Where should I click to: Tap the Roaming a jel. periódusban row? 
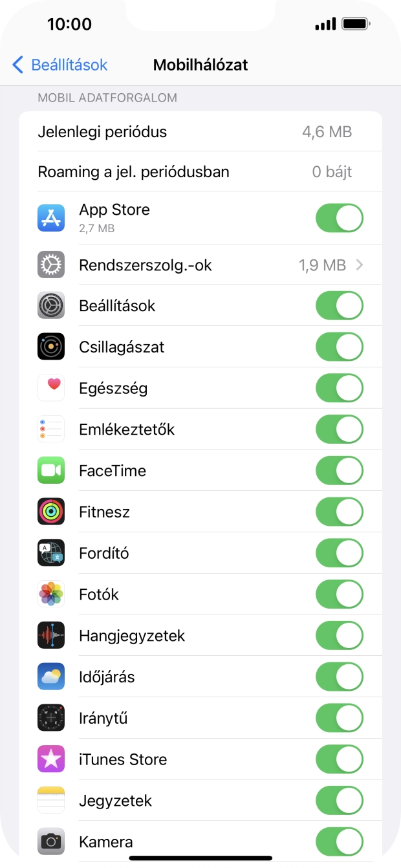coord(200,172)
